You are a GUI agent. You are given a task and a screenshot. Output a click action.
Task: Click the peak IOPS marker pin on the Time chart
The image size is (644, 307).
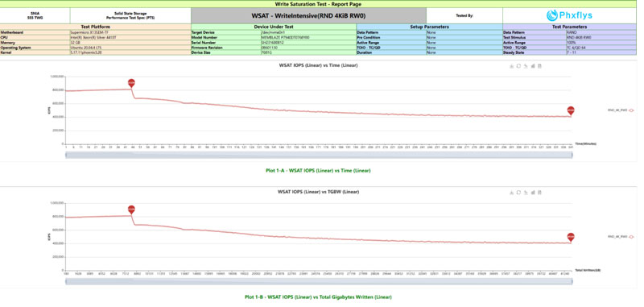[x=131, y=84]
